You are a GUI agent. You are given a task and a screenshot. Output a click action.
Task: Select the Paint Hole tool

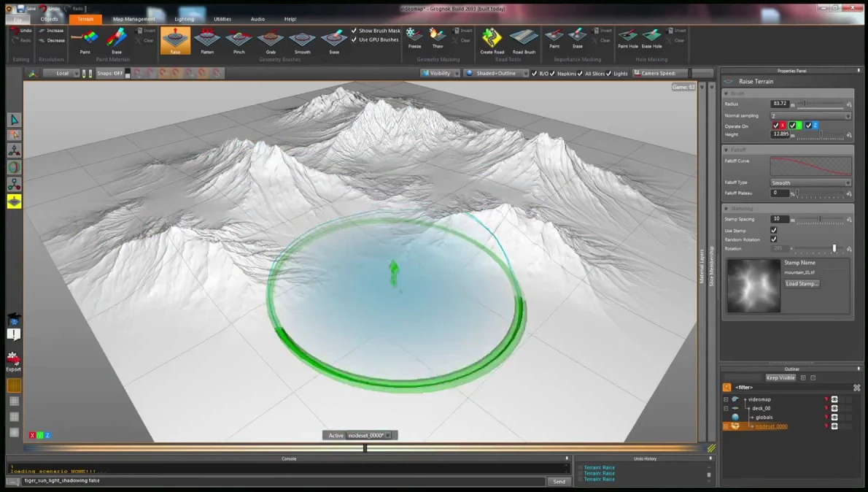(628, 38)
